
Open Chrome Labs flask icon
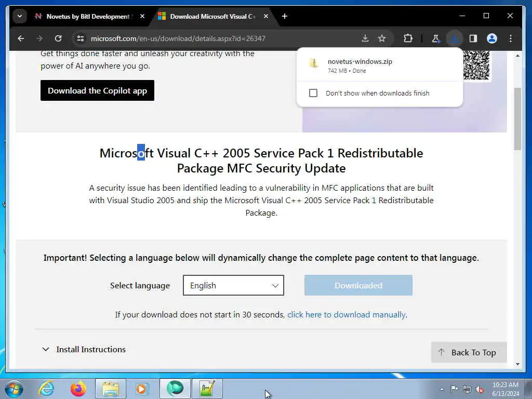pos(436,38)
